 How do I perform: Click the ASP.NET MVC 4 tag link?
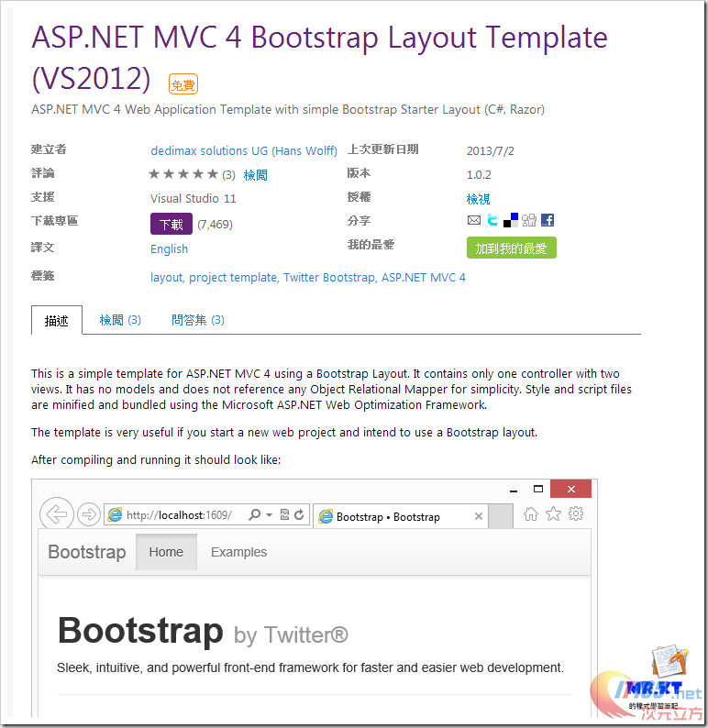point(424,278)
